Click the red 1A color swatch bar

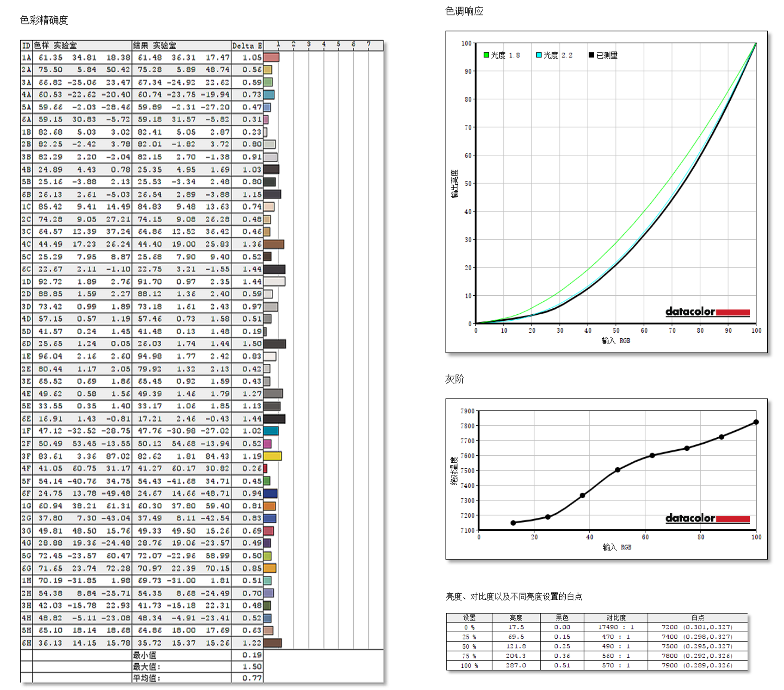point(271,57)
